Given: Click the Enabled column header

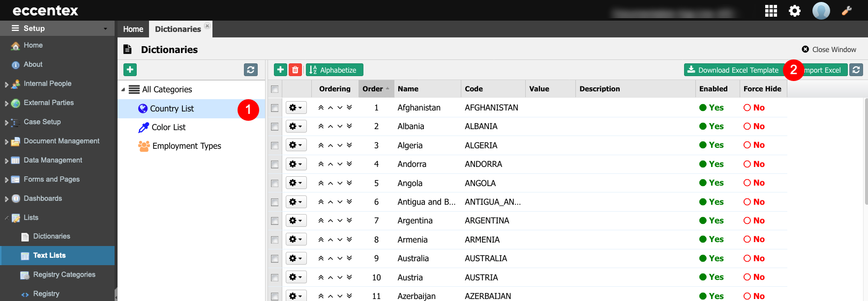Looking at the screenshot, I should [718, 89].
